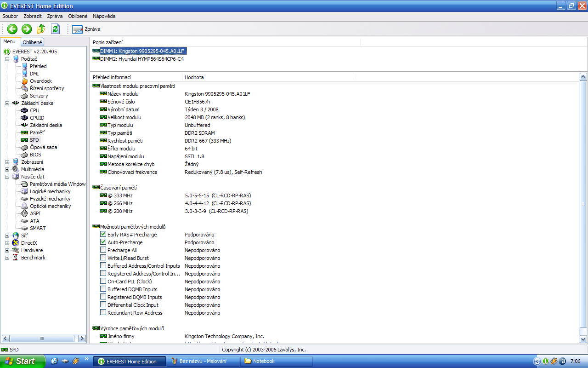The image size is (588, 368).
Task: Click the Up level toolbar icon
Action: 41,29
